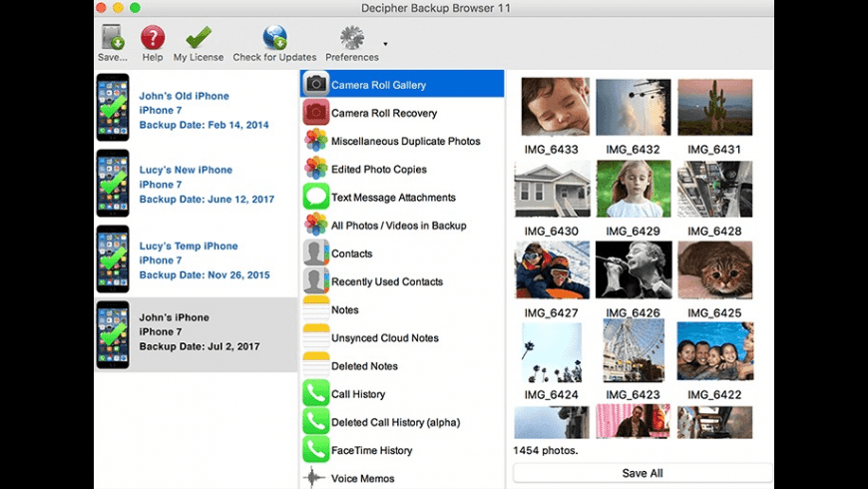The height and width of the screenshot is (489, 868).
Task: Click the All Photos / Videos in Backup icon
Action: (316, 225)
